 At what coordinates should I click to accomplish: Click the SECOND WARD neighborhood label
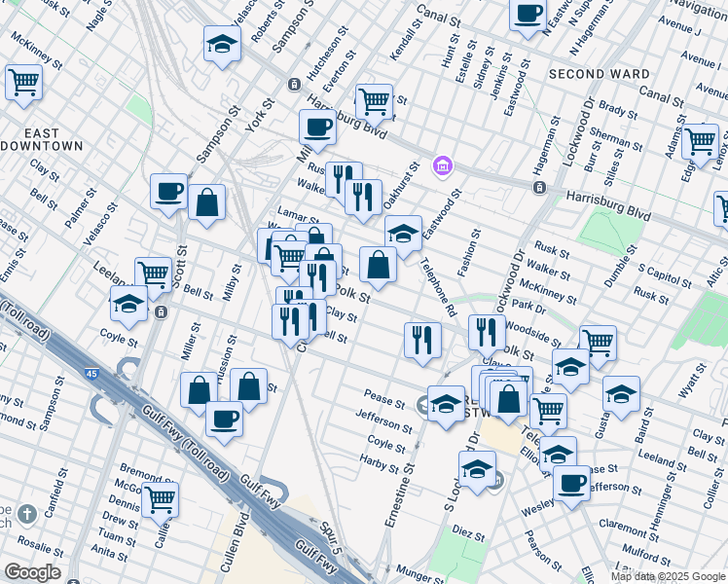tap(599, 74)
